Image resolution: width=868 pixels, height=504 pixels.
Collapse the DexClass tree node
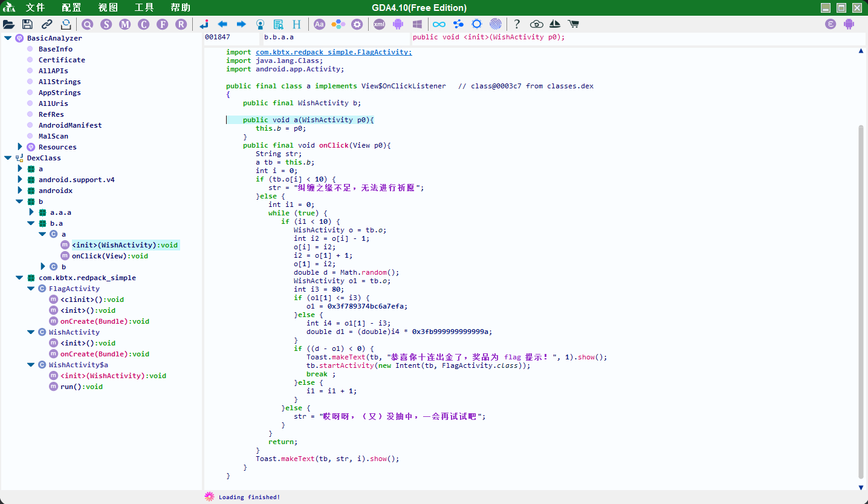pos(8,158)
